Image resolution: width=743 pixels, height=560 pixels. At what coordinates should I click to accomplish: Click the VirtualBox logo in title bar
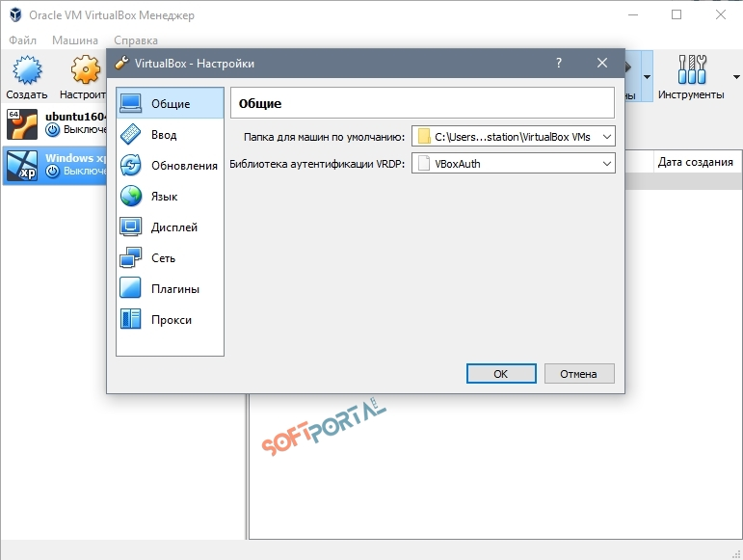[x=15, y=14]
